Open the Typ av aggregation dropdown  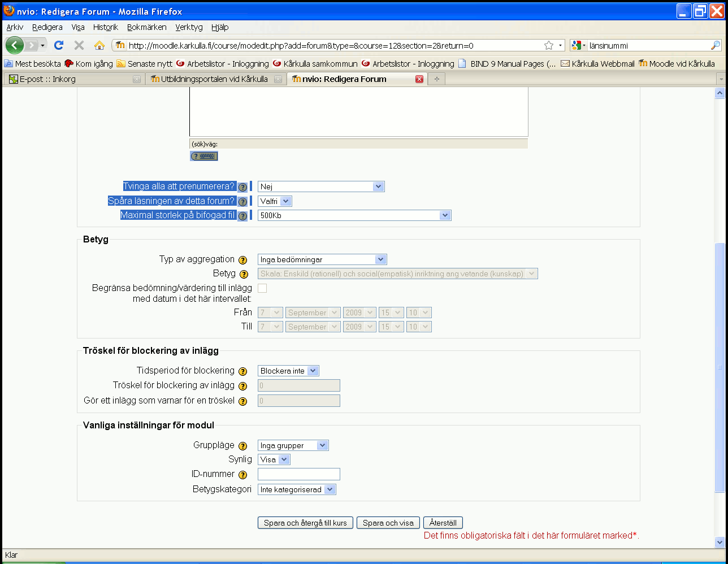[322, 259]
